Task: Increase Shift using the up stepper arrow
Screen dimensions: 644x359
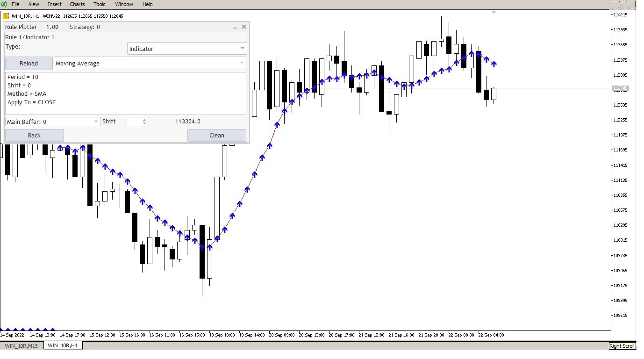Action: (145, 119)
